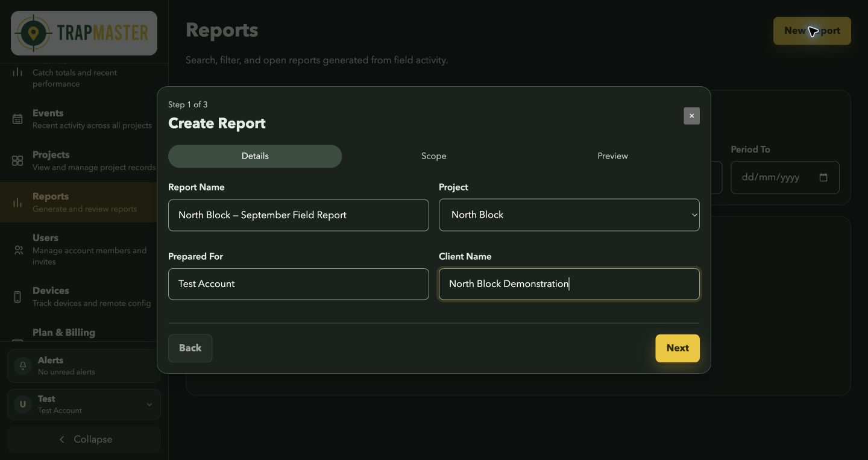Open the Project dropdown showing North Block
This screenshot has width=868, height=460.
click(569, 215)
